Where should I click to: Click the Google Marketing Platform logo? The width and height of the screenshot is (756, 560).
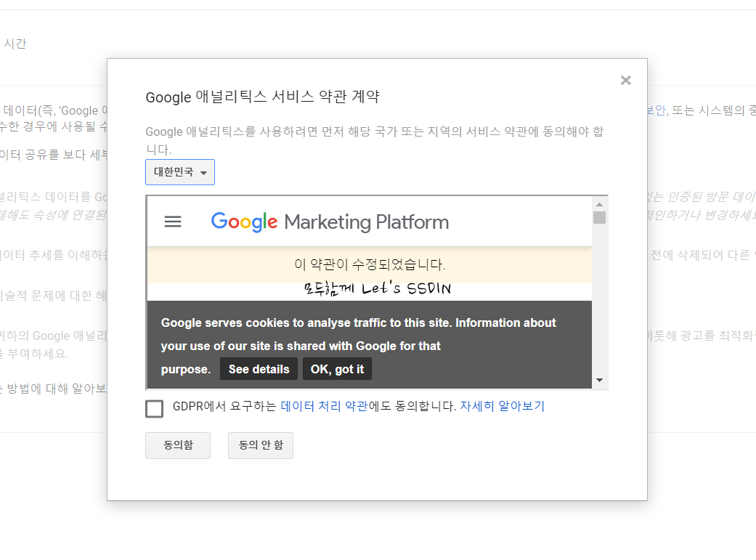point(330,222)
